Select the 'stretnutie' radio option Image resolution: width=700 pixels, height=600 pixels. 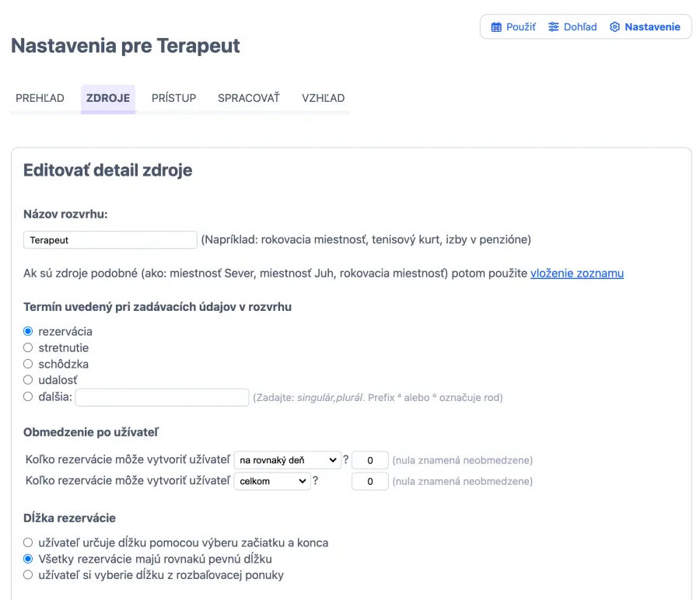28,347
